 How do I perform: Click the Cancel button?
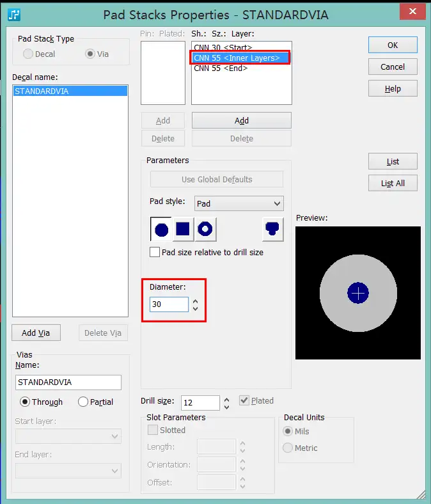point(393,67)
